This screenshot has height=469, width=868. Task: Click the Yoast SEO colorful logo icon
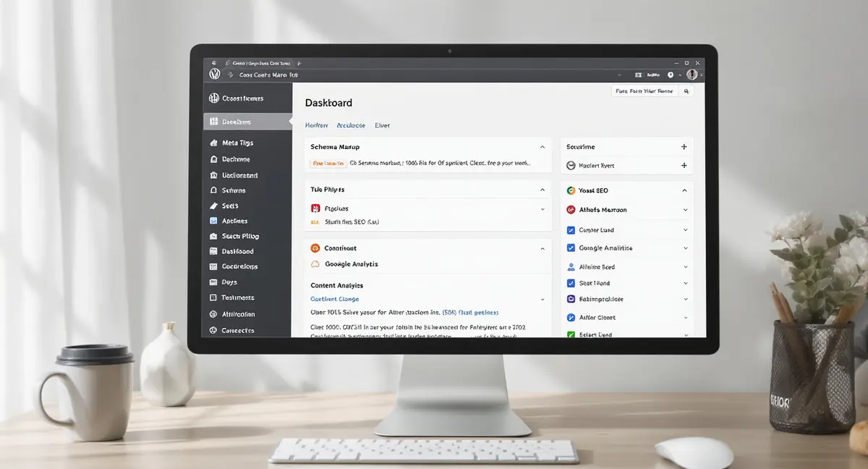pyautogui.click(x=571, y=190)
